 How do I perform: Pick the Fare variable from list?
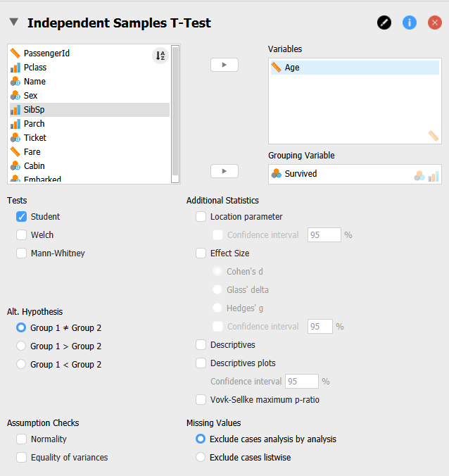click(32, 152)
